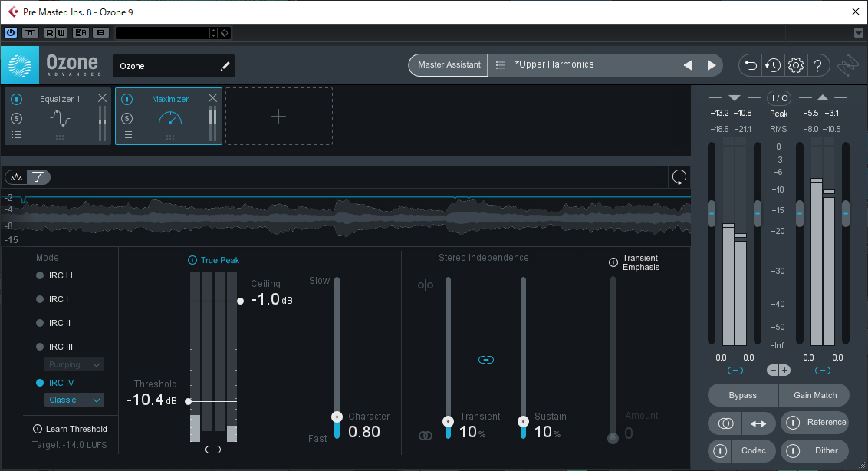Toggle the input gain link icon
The height and width of the screenshot is (471, 868).
[x=735, y=371]
